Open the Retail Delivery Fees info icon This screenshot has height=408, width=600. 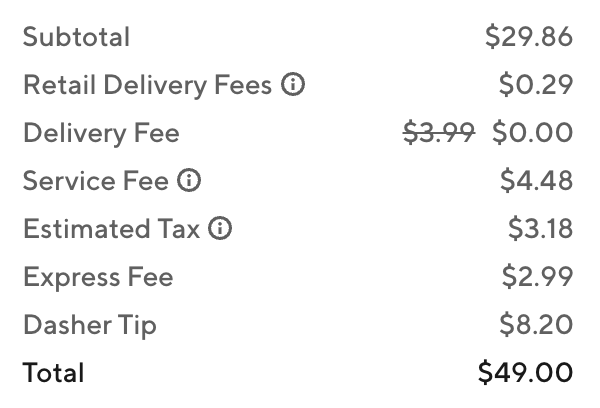tap(293, 84)
